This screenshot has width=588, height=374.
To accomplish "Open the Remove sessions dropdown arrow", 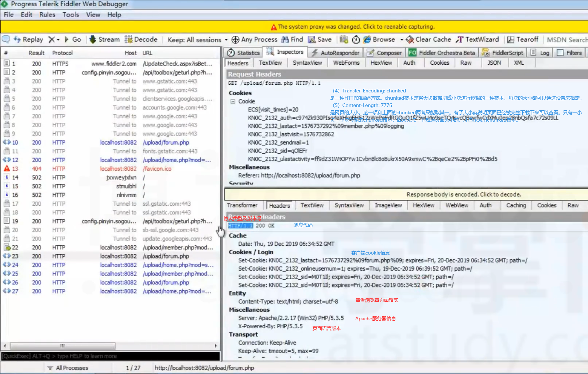I will (58, 39).
